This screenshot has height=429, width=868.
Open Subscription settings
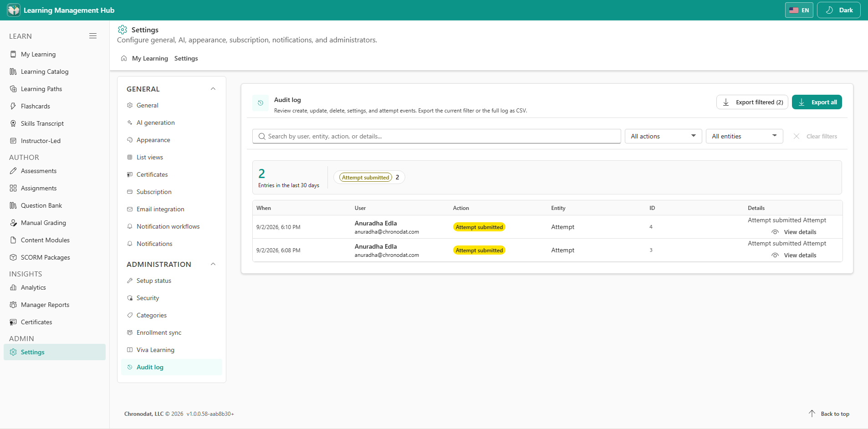pyautogui.click(x=171, y=192)
